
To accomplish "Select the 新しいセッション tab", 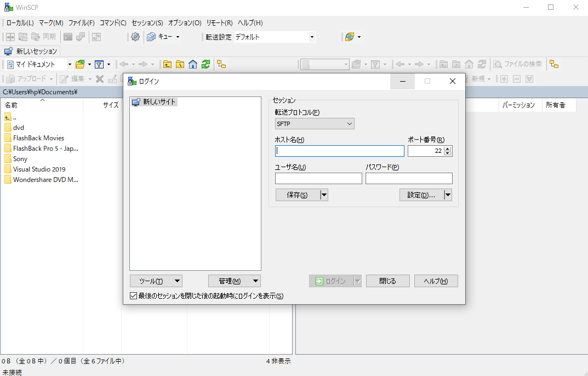I will coord(31,51).
